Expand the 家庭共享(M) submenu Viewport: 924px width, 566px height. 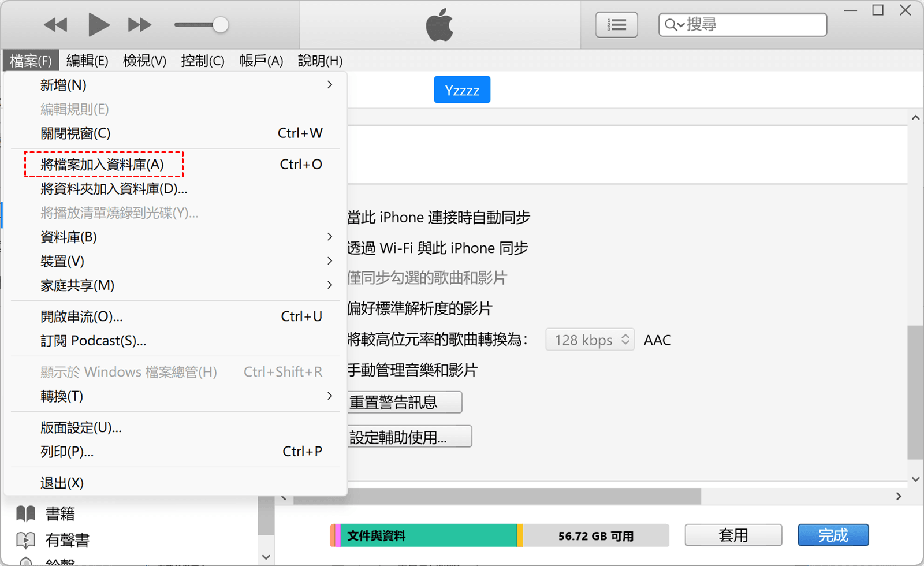coord(175,285)
